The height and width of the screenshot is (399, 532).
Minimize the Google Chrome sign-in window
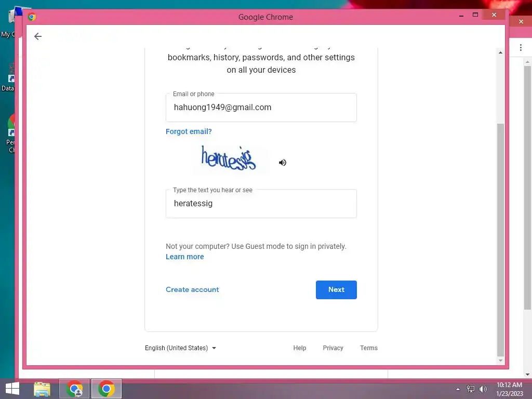(x=461, y=16)
